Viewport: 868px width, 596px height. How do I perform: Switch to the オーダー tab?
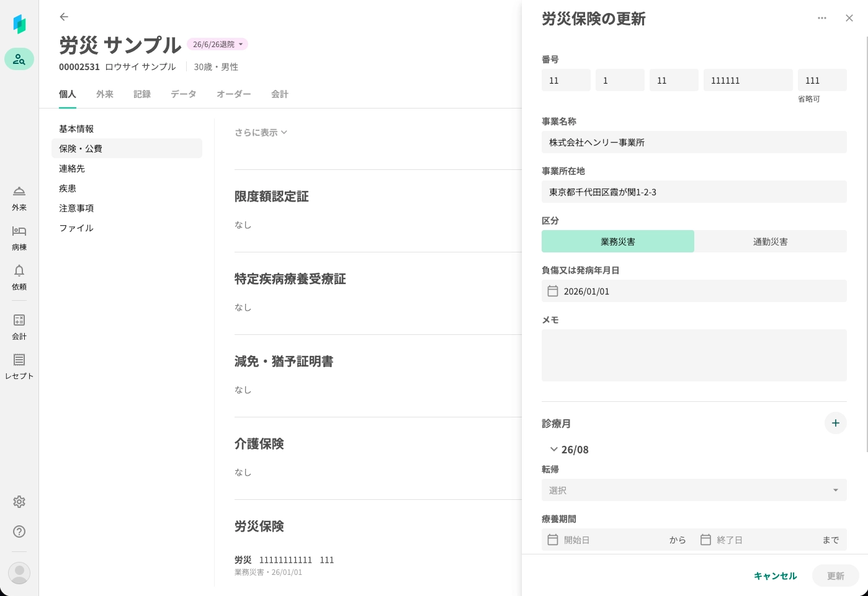pyautogui.click(x=234, y=94)
